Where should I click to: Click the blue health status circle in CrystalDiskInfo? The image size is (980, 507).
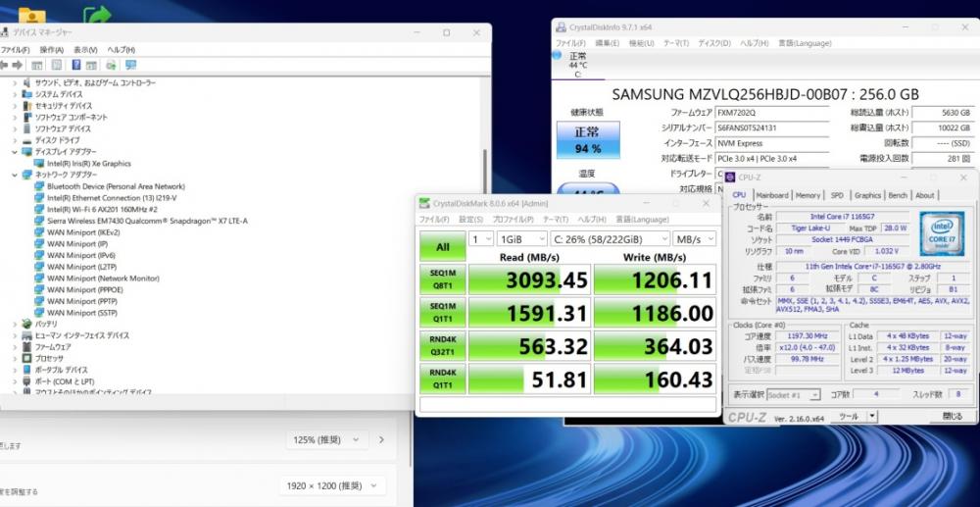coord(557,56)
